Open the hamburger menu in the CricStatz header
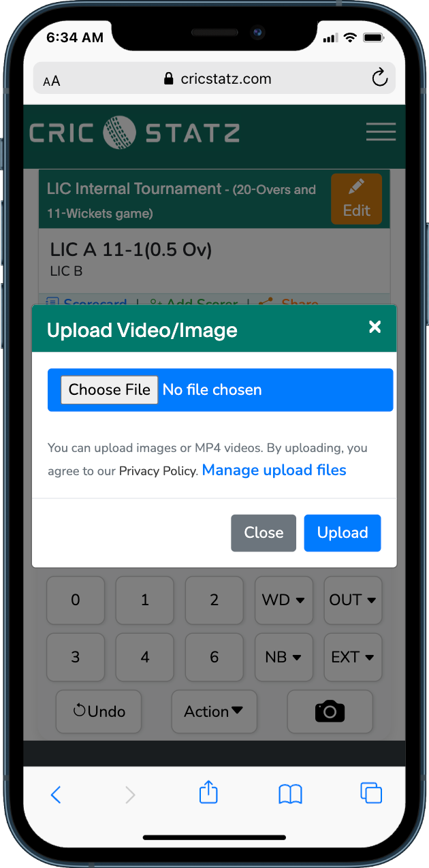429x868 pixels. tap(381, 132)
